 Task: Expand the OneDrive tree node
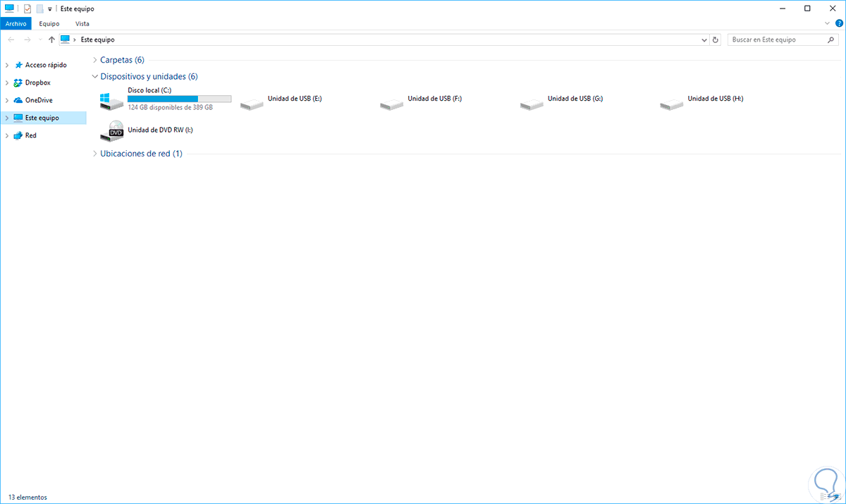tap(7, 100)
